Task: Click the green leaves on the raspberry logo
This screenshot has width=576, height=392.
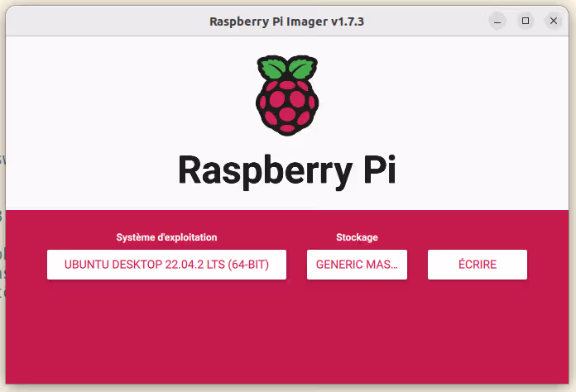Action: coord(287,68)
